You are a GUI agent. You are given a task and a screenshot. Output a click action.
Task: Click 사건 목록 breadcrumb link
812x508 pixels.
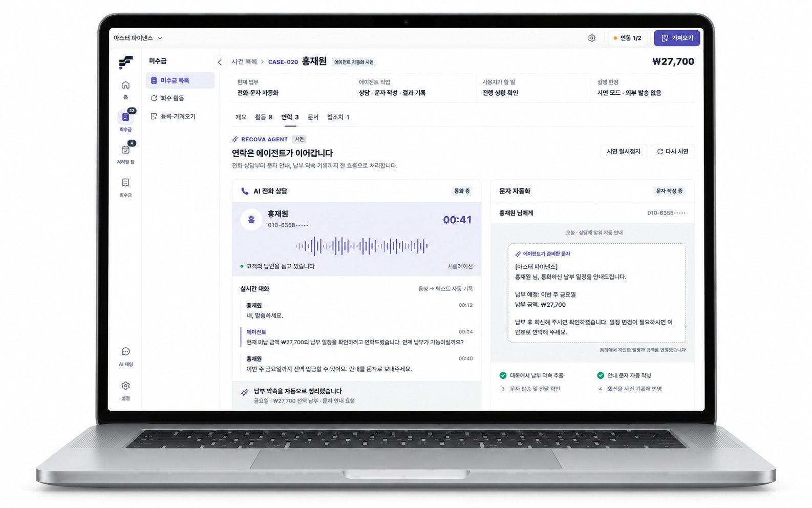click(x=244, y=62)
